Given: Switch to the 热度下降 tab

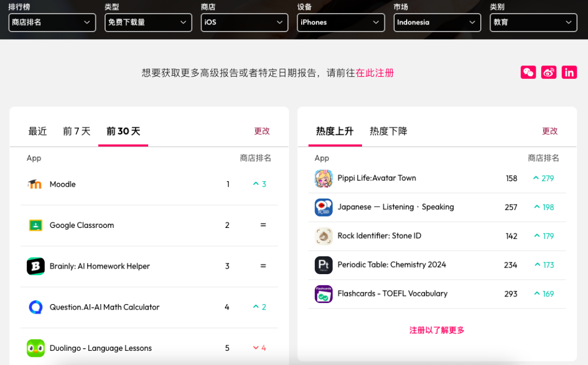Looking at the screenshot, I should point(388,131).
